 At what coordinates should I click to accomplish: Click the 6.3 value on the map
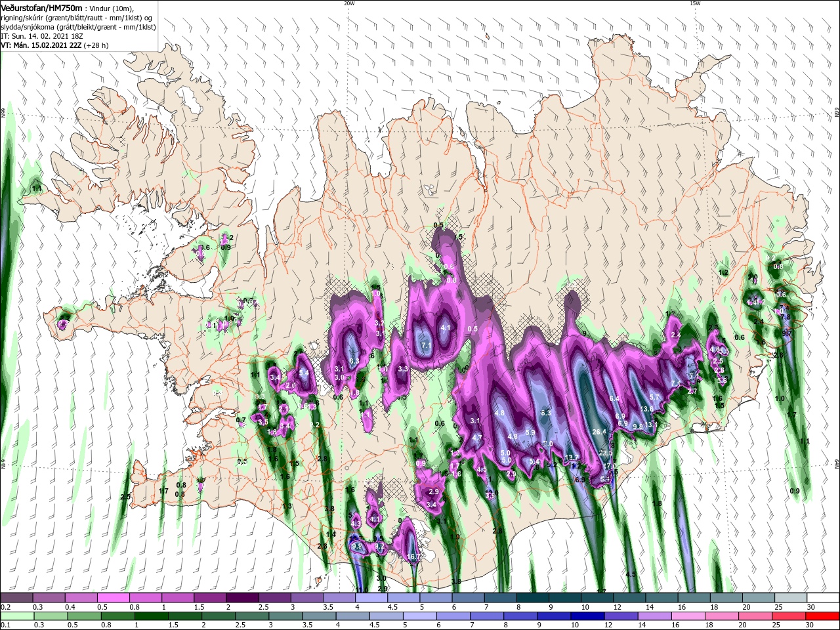click(x=545, y=413)
